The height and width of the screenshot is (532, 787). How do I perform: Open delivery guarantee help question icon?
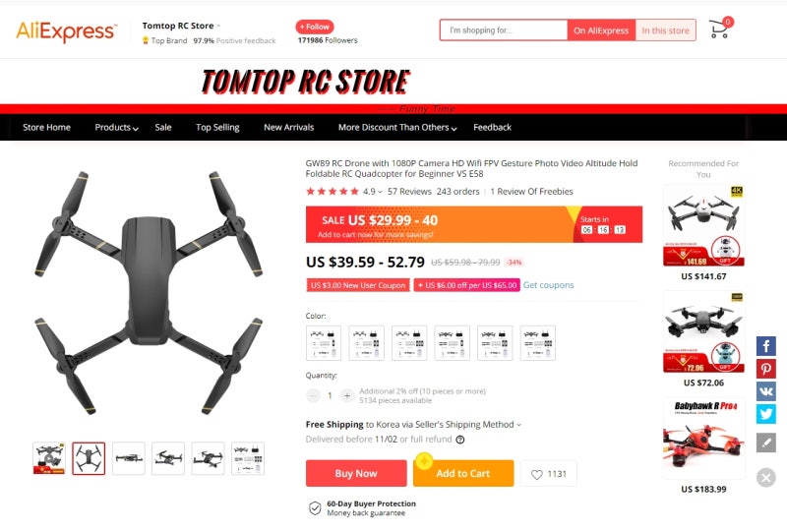click(460, 440)
